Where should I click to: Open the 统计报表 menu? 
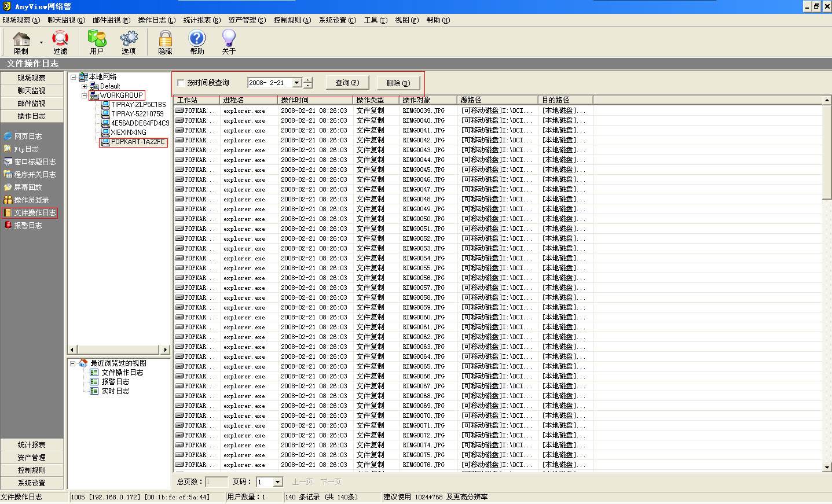pyautogui.click(x=202, y=20)
